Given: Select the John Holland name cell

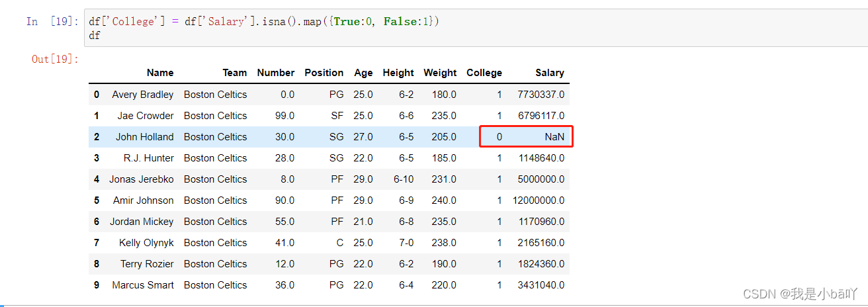Looking at the screenshot, I should [144, 137].
